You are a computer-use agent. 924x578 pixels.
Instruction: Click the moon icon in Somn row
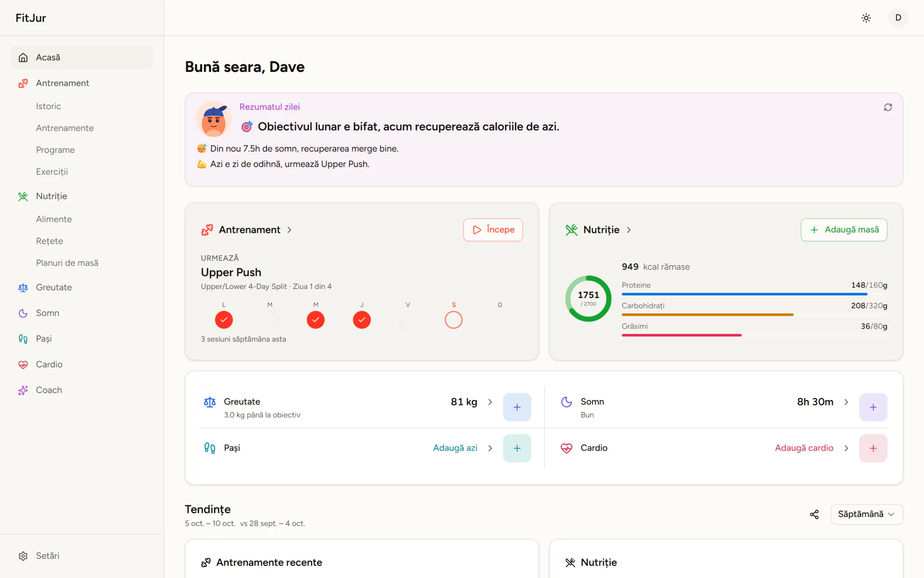point(567,402)
